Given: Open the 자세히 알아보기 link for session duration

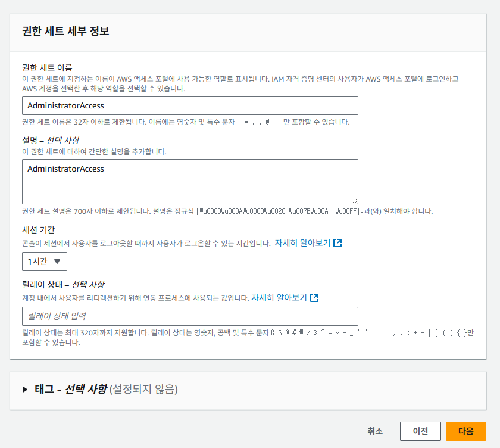Looking at the screenshot, I should click(x=302, y=243).
